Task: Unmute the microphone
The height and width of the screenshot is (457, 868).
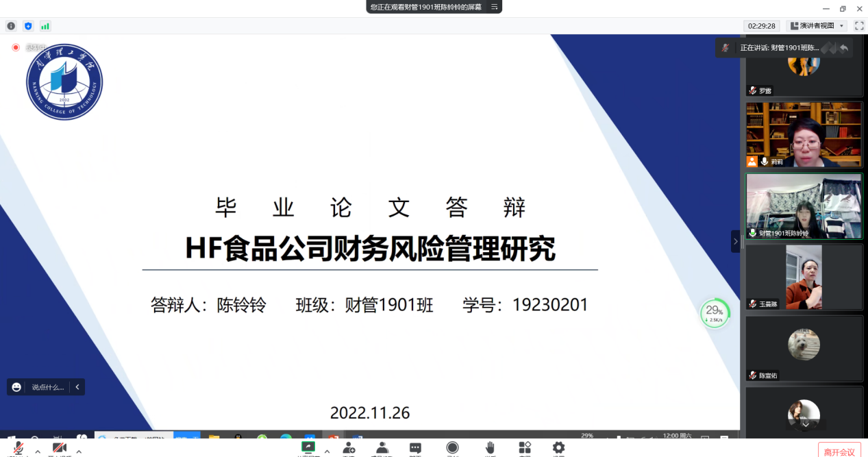Action: click(18, 449)
